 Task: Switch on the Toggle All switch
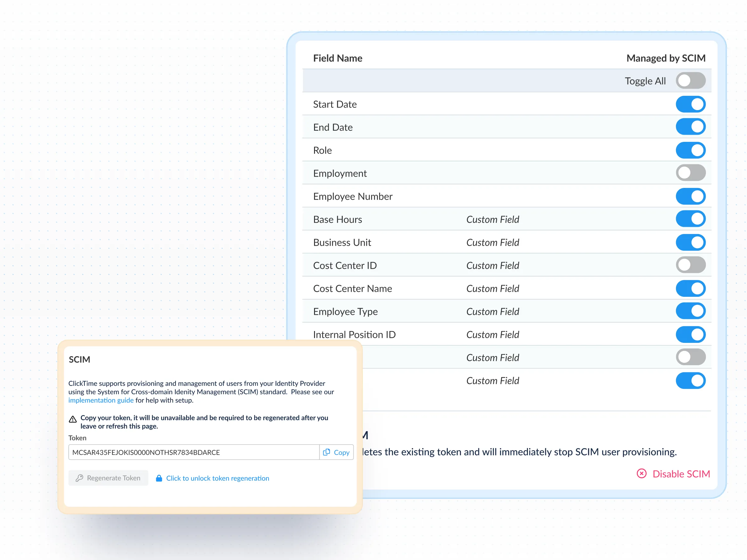pos(690,81)
